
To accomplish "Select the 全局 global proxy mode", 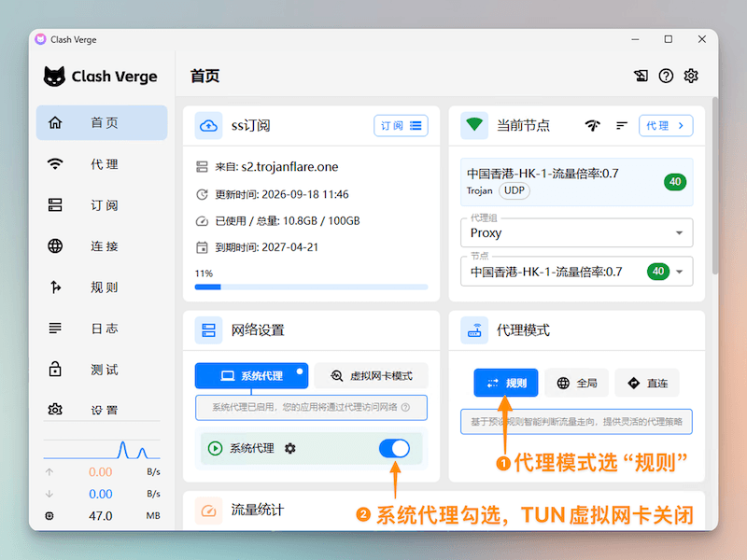I will 577,383.
